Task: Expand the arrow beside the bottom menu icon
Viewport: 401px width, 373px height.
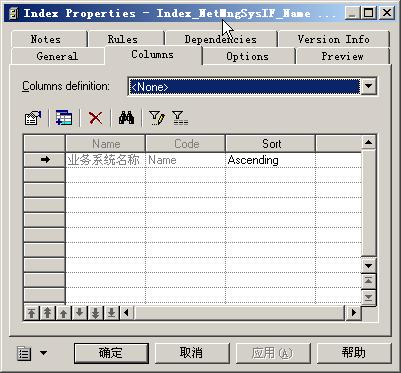Action: coord(44,353)
